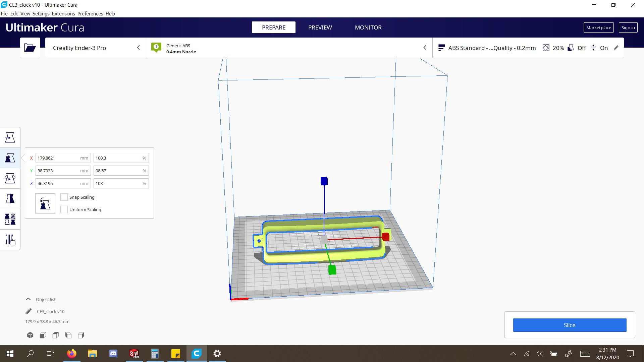Open the Marketplace button
Viewport: 644px width, 362px height.
click(598, 27)
